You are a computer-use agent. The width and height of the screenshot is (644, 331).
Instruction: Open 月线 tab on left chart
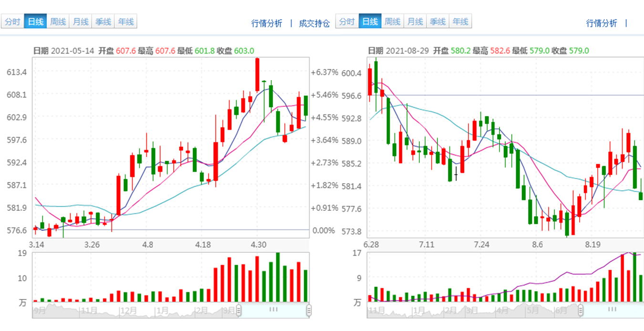click(x=81, y=22)
